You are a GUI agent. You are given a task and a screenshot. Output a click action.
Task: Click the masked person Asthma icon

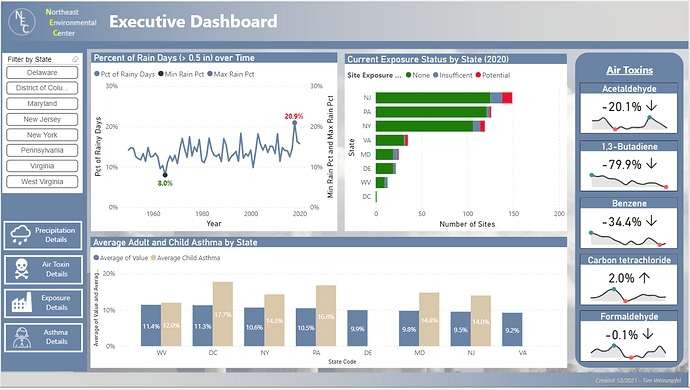22,337
